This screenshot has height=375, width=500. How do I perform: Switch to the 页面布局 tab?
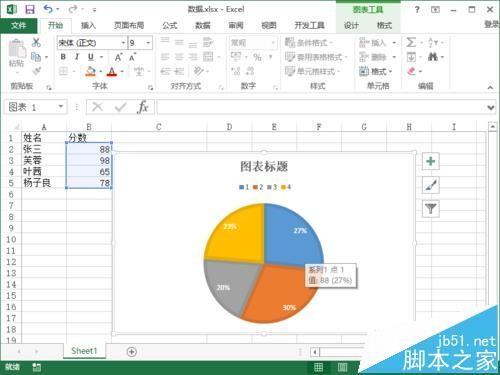[x=129, y=25]
